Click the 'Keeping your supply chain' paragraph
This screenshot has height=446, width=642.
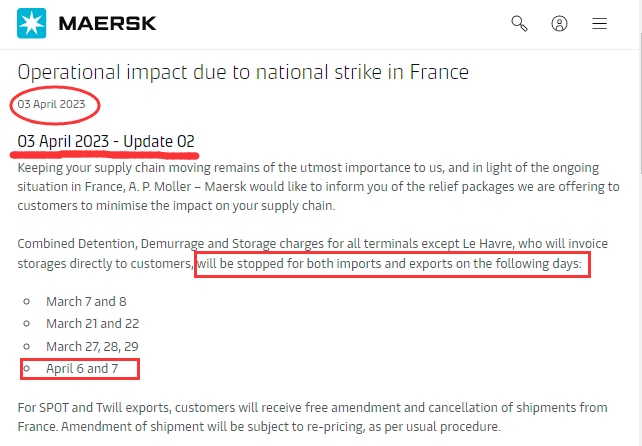coord(318,186)
